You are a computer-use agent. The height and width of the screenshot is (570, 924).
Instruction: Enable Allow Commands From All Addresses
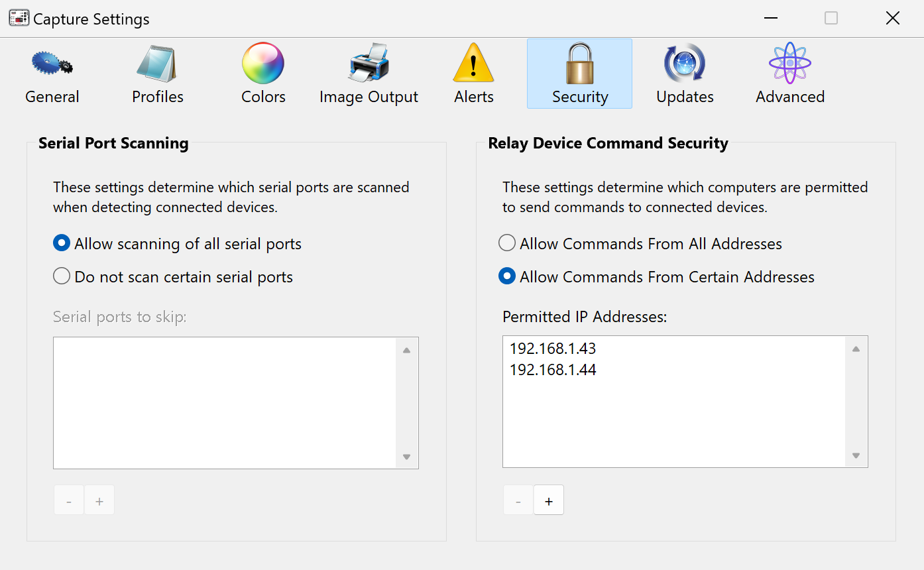point(507,244)
